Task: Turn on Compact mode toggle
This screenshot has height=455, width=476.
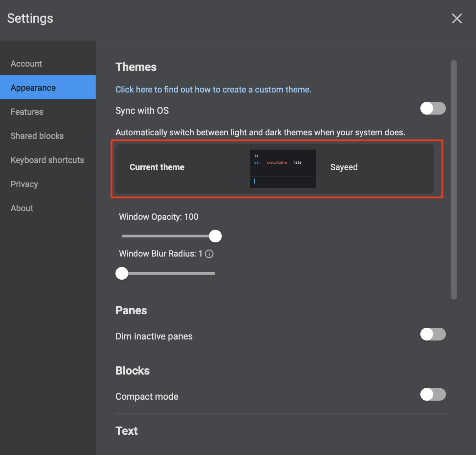Action: pyautogui.click(x=433, y=394)
